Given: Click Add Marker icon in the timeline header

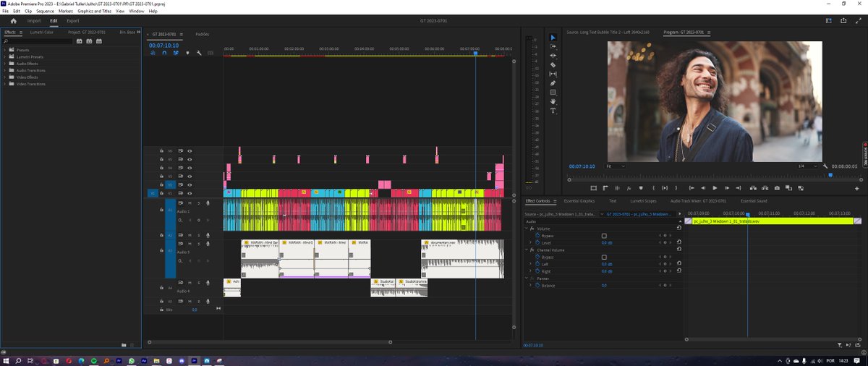Looking at the screenshot, I should coord(187,53).
